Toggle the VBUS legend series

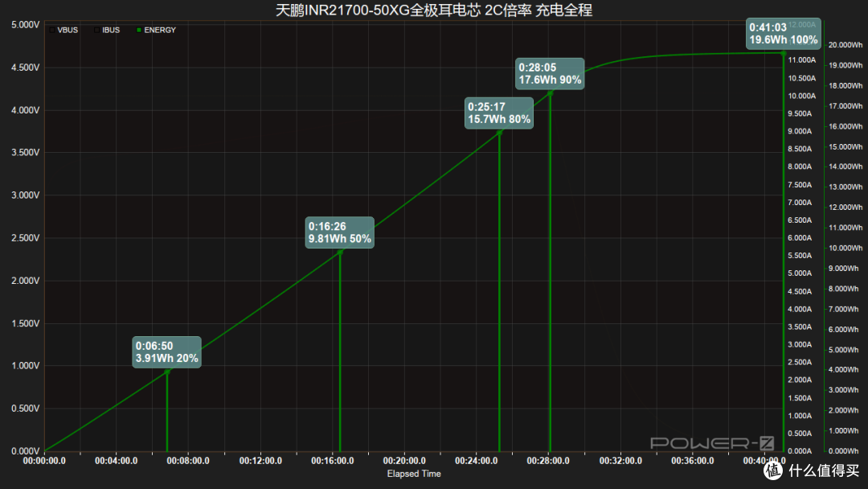point(63,30)
